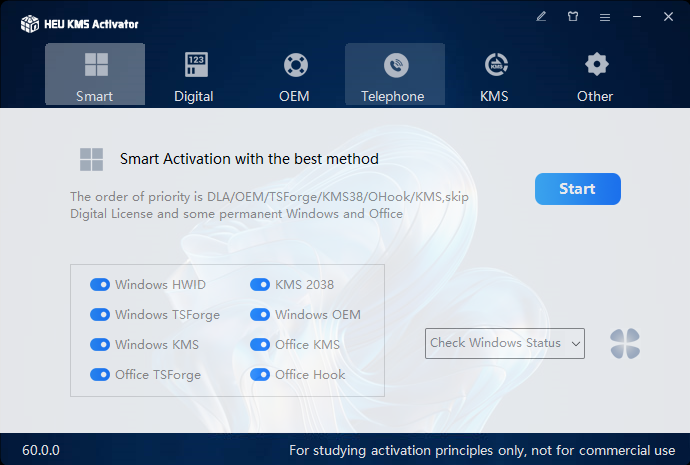The width and height of the screenshot is (690, 465).
Task: Minimize the activator window
Action: tap(637, 17)
